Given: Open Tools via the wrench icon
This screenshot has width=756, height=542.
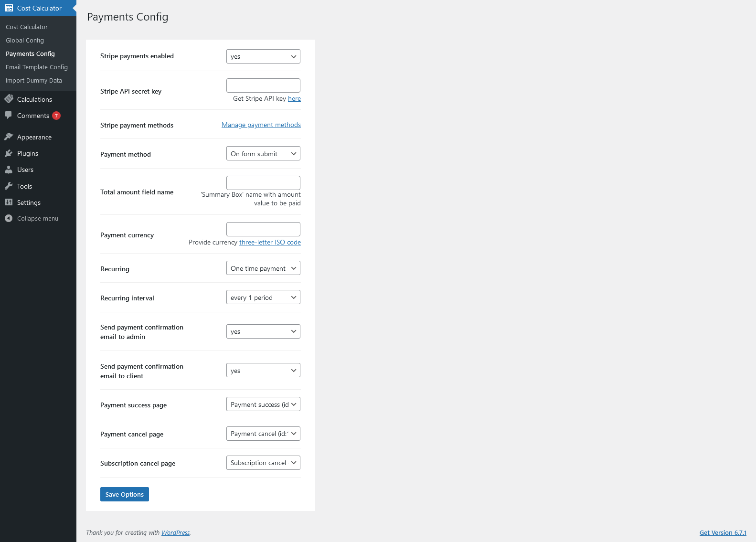Looking at the screenshot, I should (9, 186).
